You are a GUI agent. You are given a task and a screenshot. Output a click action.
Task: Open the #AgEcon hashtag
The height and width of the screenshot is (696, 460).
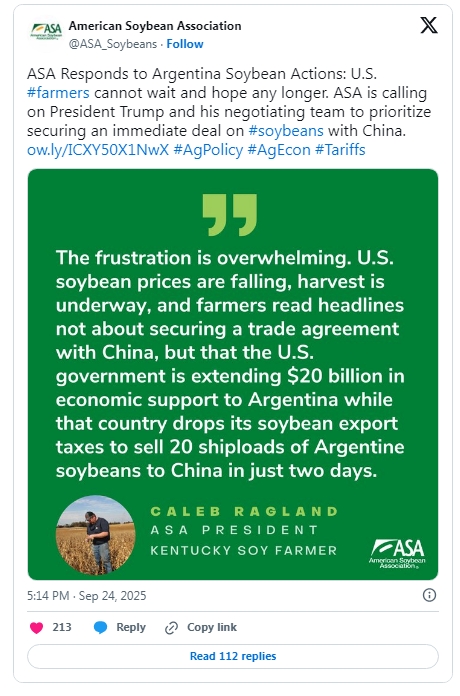[x=279, y=150]
